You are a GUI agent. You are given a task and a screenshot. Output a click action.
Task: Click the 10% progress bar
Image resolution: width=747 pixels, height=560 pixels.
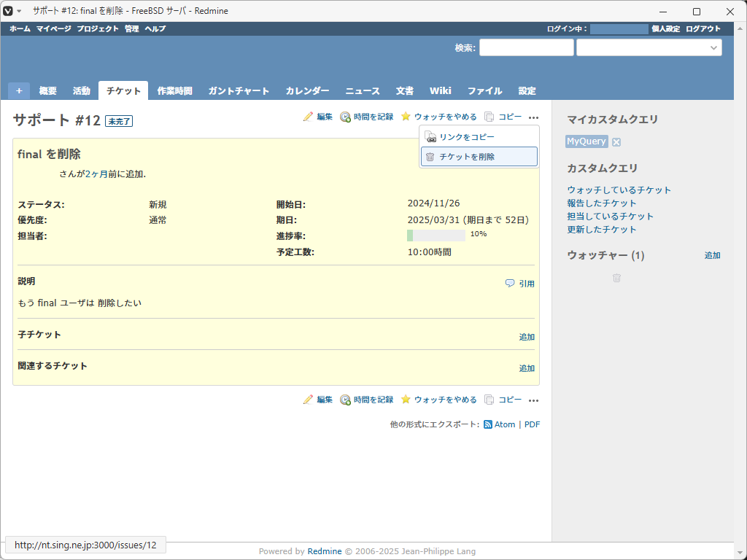pos(436,236)
